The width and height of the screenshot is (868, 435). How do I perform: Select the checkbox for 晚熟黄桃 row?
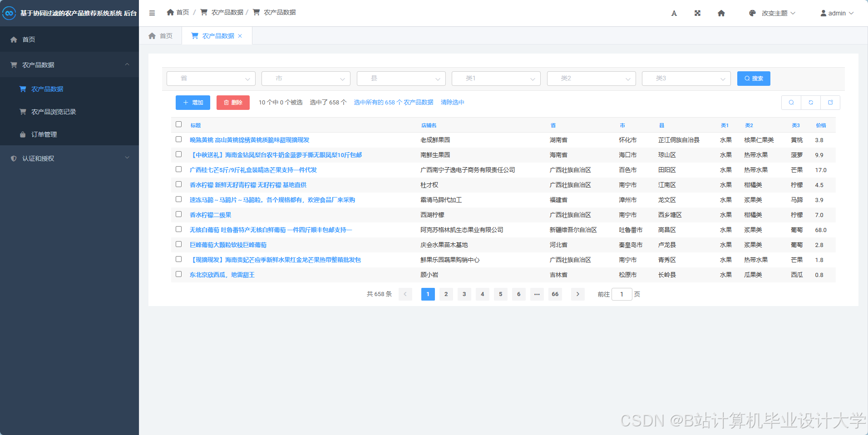point(178,139)
